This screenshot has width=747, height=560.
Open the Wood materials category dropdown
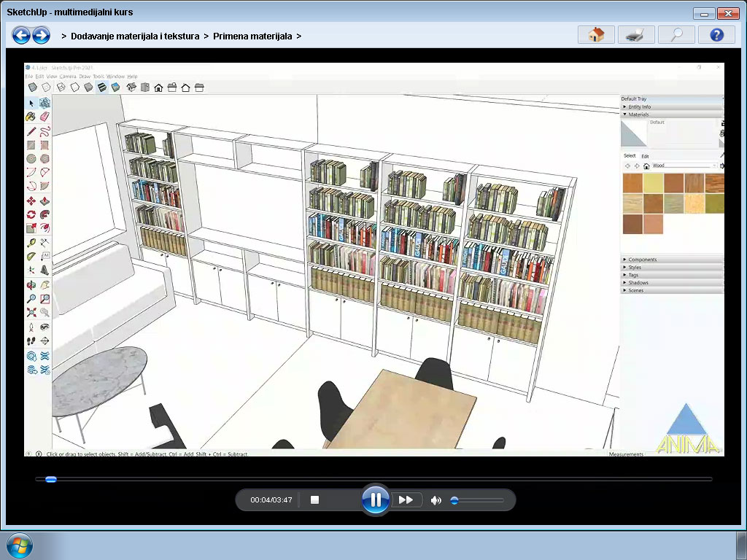[x=713, y=166]
